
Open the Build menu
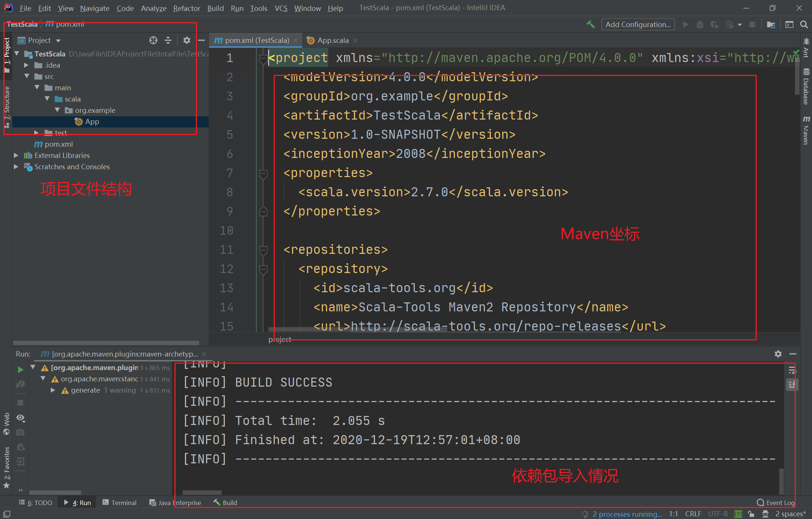(x=215, y=8)
